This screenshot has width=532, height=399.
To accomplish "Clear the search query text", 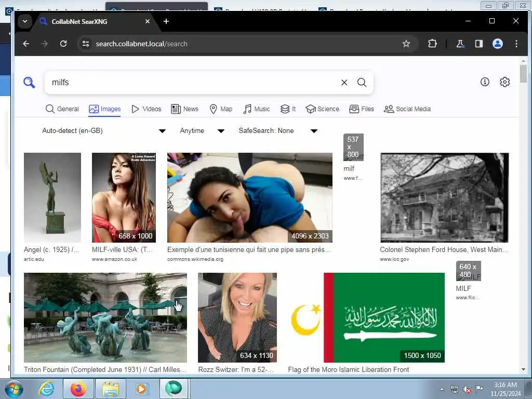I will pyautogui.click(x=344, y=83).
